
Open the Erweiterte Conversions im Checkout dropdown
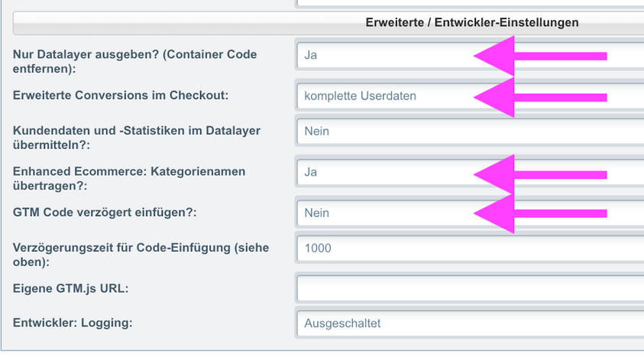382,96
